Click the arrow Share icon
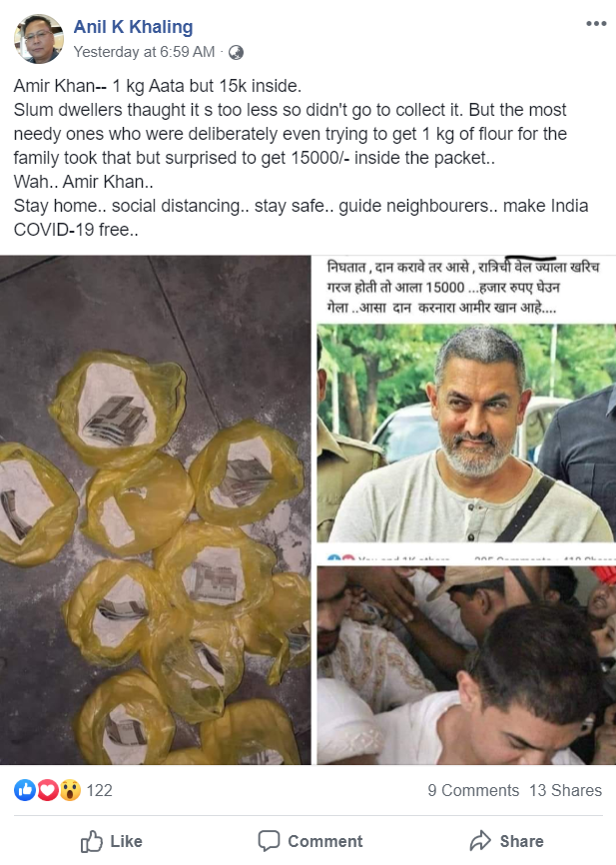Viewport: 616px width, 865px height. click(480, 841)
